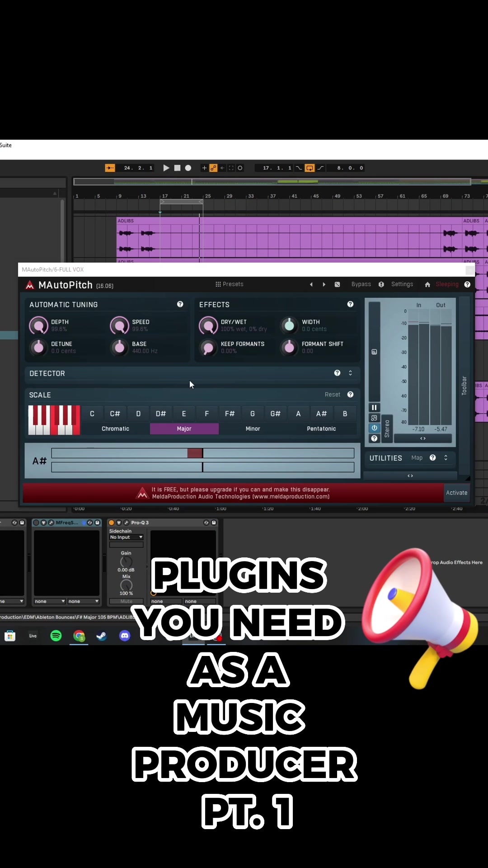The width and height of the screenshot is (488, 868).
Task: Open help icon in the MAutoPitch header
Action: coord(467,284)
